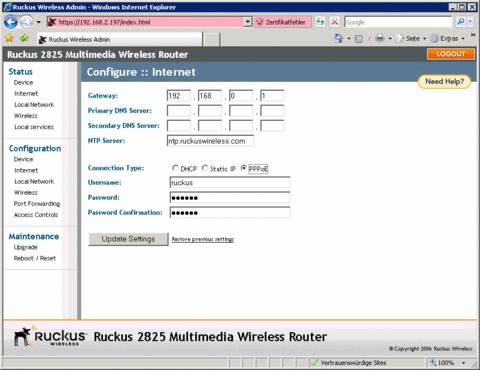Open Status Wireless page
480x370 pixels.
[26, 116]
